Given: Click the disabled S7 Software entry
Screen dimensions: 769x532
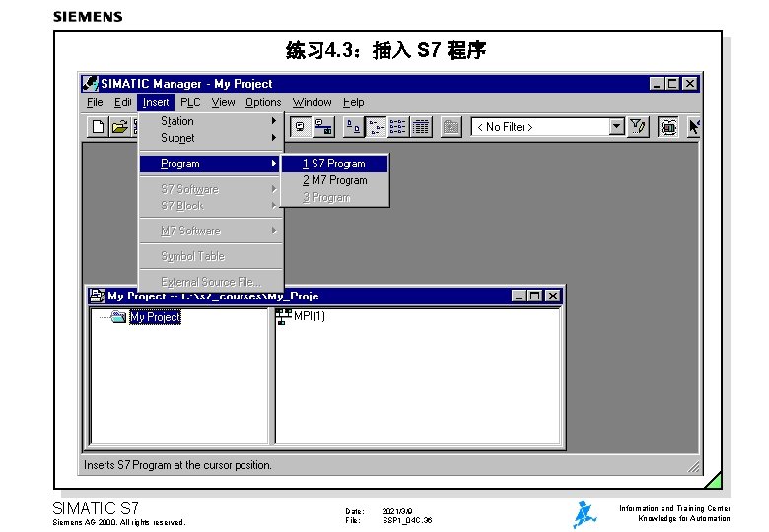Looking at the screenshot, I should pos(211,189).
